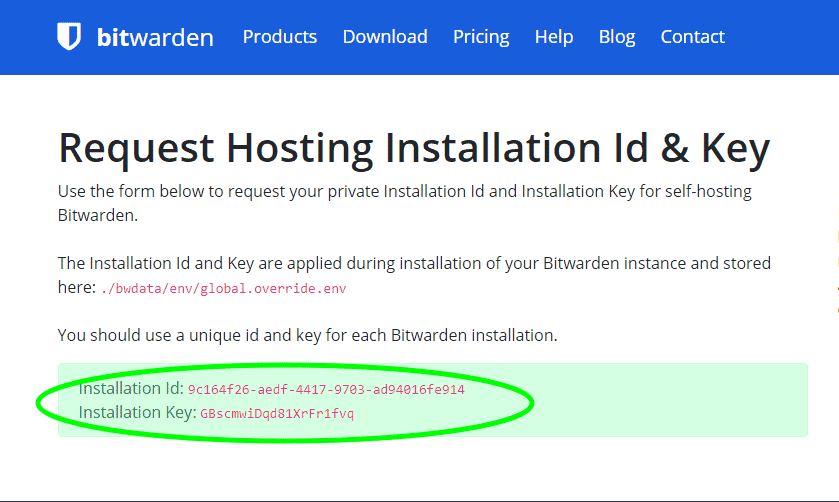Viewport: 839px width, 502px height.
Task: Click the 'Use the form below' paragraph
Action: [405, 203]
